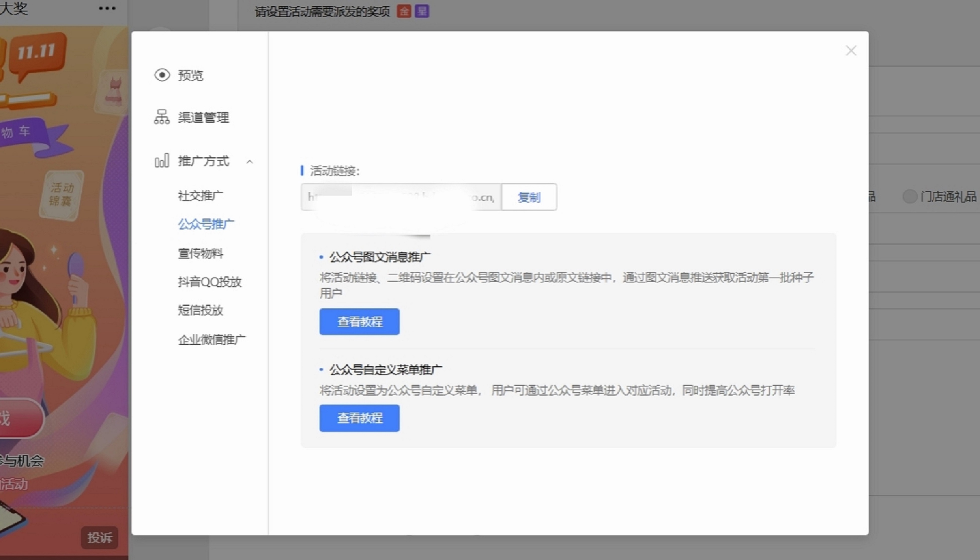Go to the 短信投放 option
Screen dimensions: 980x560
[x=200, y=310]
